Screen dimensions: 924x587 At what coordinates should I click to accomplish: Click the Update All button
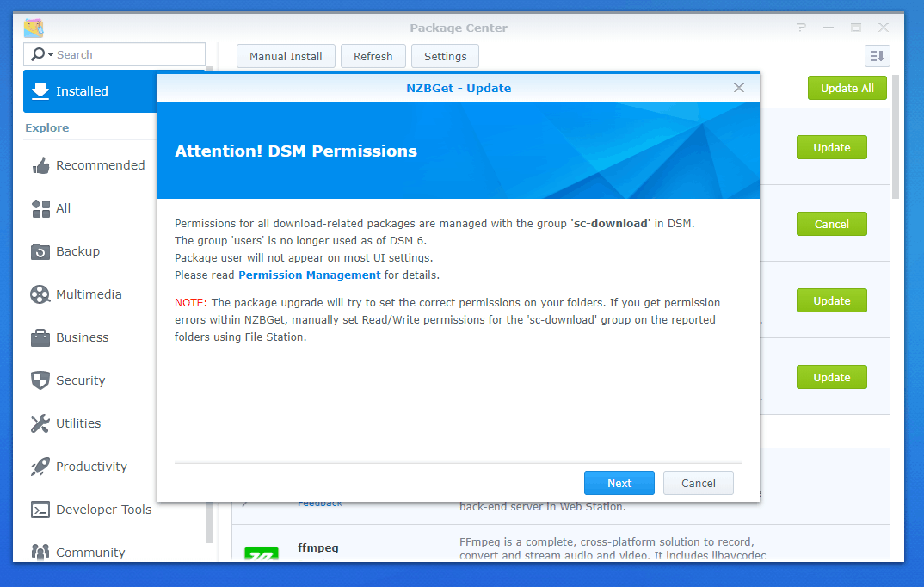[x=847, y=88]
